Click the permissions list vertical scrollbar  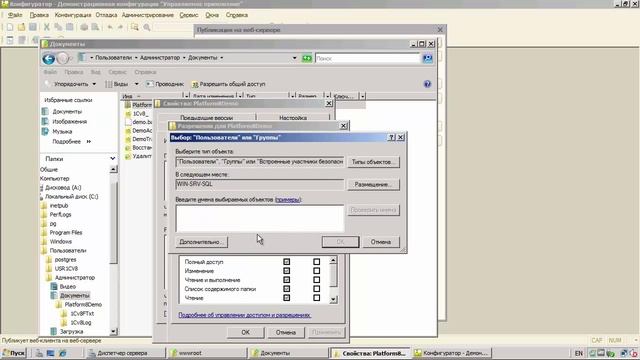click(333, 280)
